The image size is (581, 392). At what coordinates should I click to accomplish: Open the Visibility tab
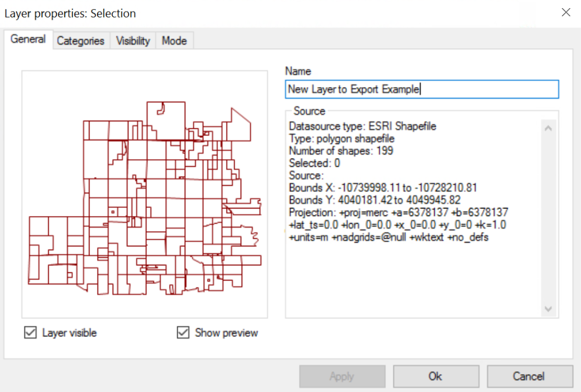(x=133, y=41)
